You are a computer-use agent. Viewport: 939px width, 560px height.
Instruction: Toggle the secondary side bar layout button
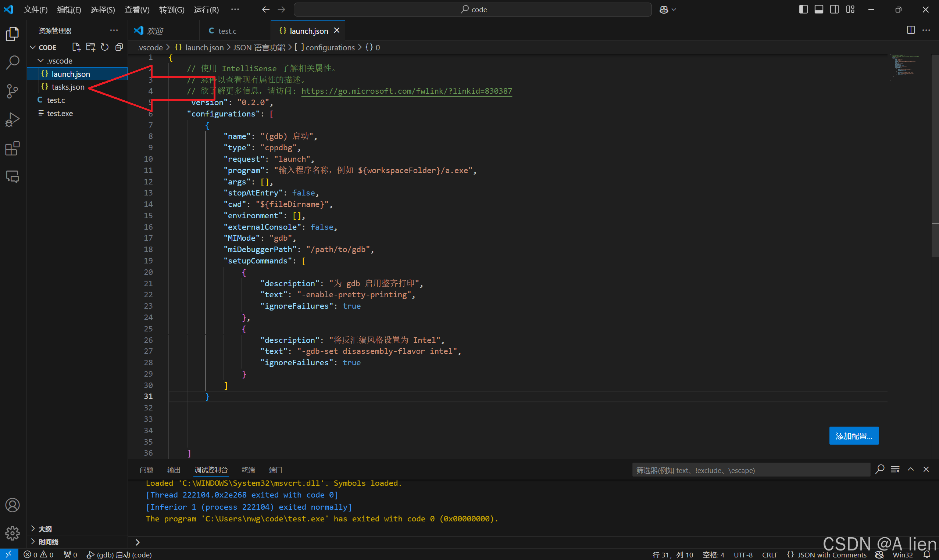coord(834,10)
